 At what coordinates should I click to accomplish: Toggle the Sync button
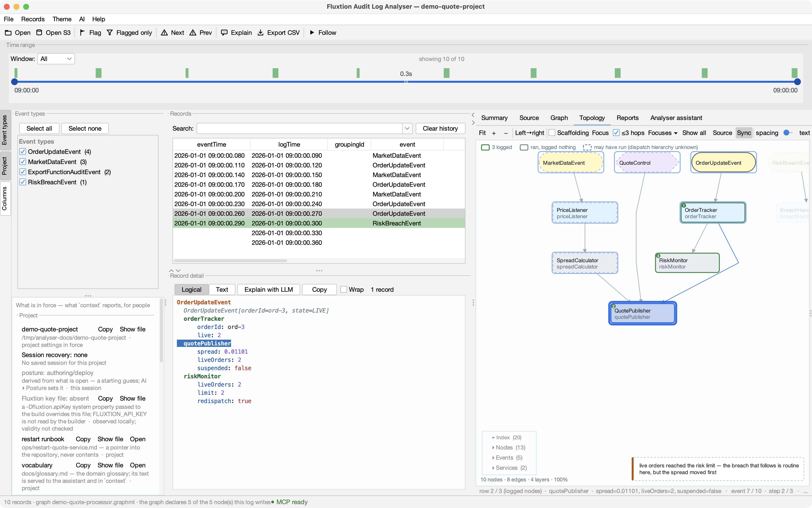[744, 133]
